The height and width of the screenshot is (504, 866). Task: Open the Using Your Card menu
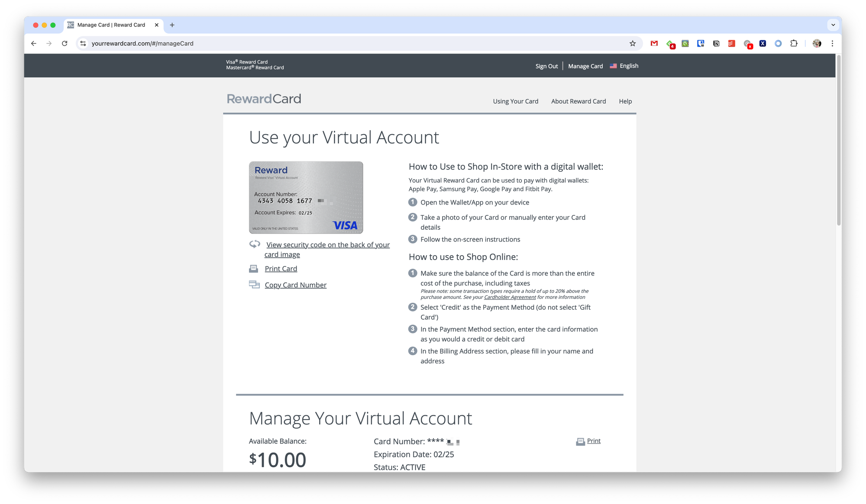(515, 101)
